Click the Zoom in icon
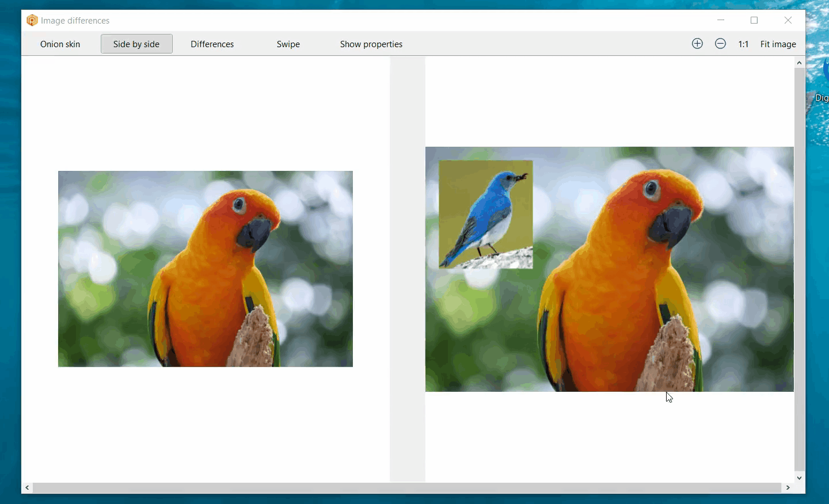Image resolution: width=829 pixels, height=504 pixels. click(x=697, y=43)
